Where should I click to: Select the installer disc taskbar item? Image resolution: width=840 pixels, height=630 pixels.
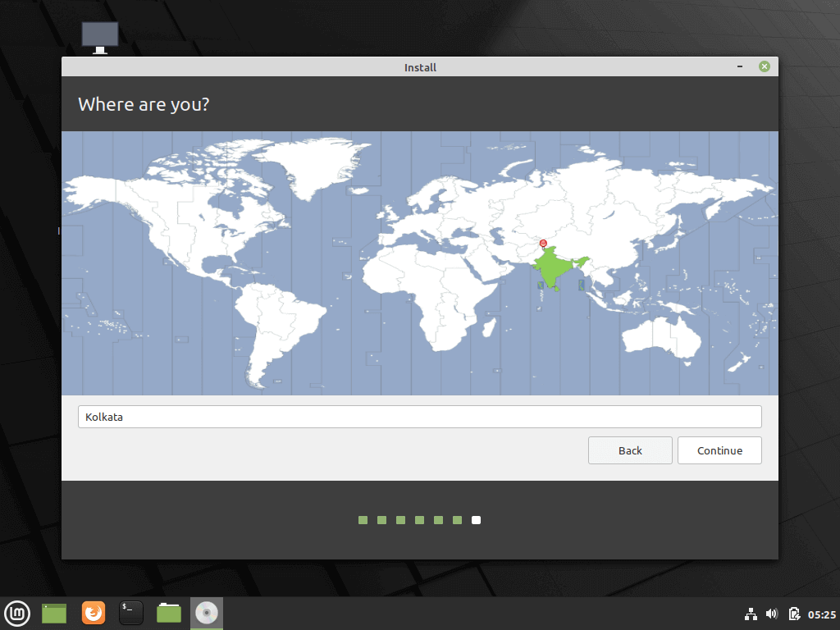[x=206, y=614]
